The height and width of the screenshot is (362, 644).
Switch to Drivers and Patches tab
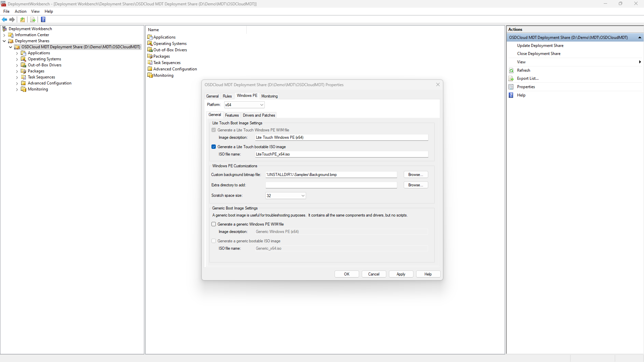tap(259, 115)
